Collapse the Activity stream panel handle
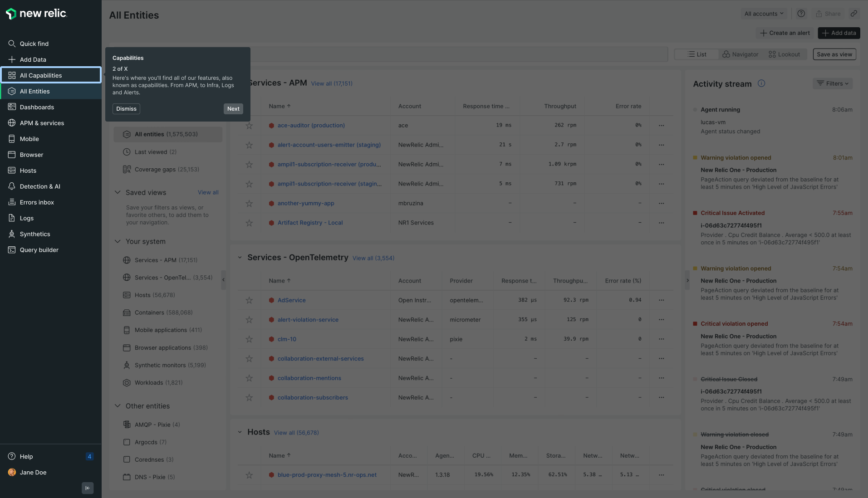 687,280
